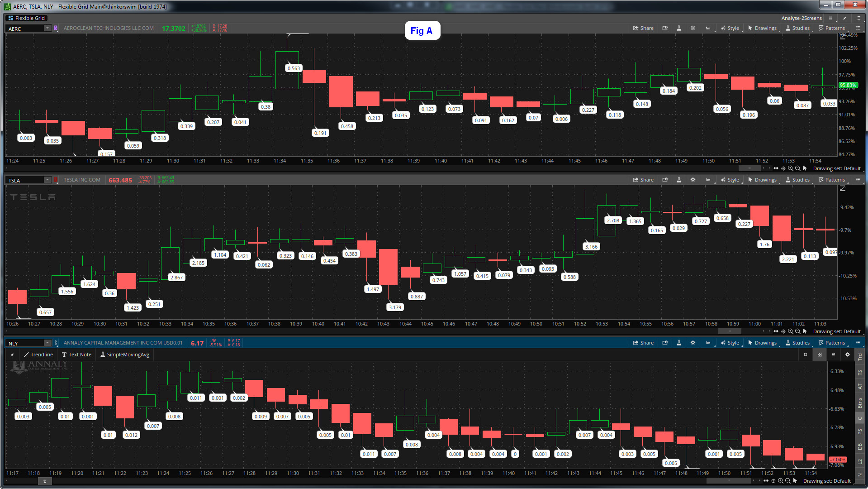The height and width of the screenshot is (489, 868).
Task: Click Share in the AERC chart toolbar
Action: tap(643, 28)
